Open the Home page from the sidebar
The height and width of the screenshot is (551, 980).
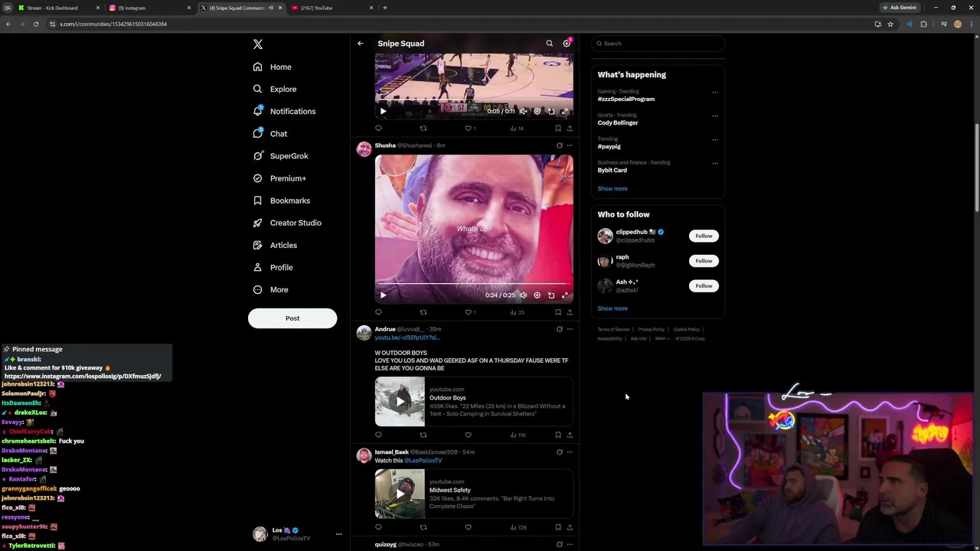273,67
